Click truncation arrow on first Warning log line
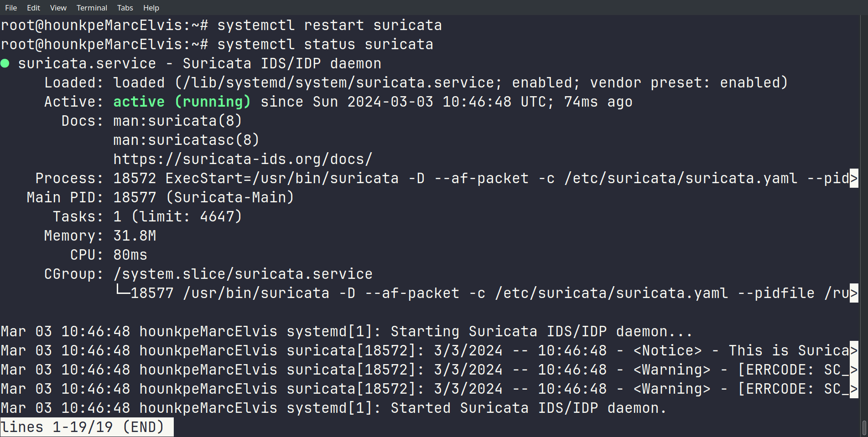This screenshot has height=437, width=868. 853,370
